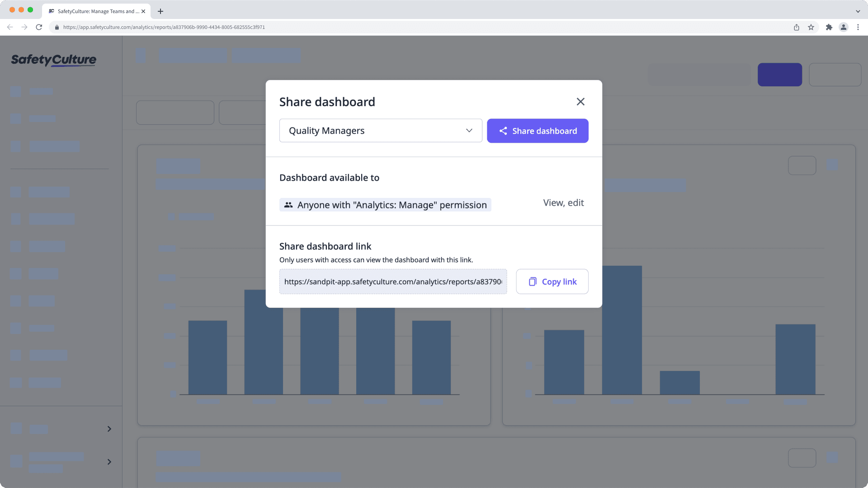The width and height of the screenshot is (868, 488).
Task: Click the Share dashboard purple button
Action: [x=537, y=131]
